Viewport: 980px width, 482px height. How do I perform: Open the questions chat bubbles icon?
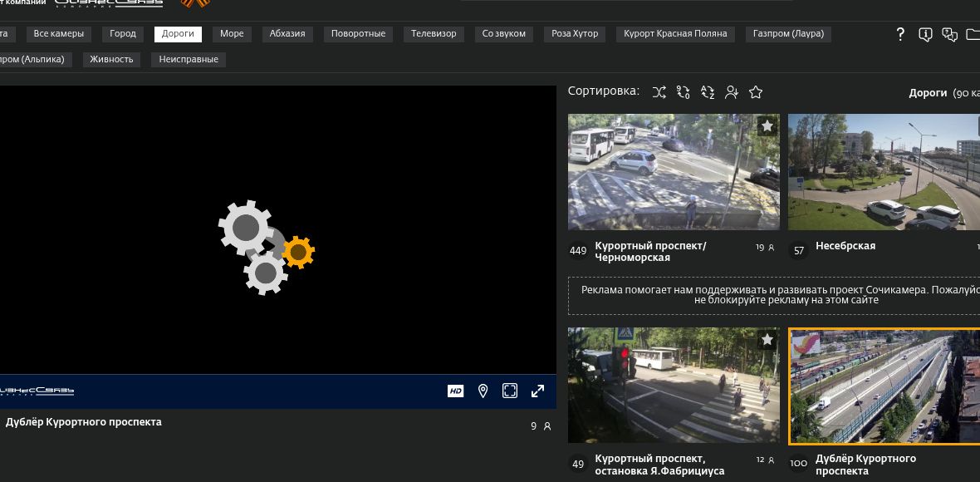(x=950, y=34)
